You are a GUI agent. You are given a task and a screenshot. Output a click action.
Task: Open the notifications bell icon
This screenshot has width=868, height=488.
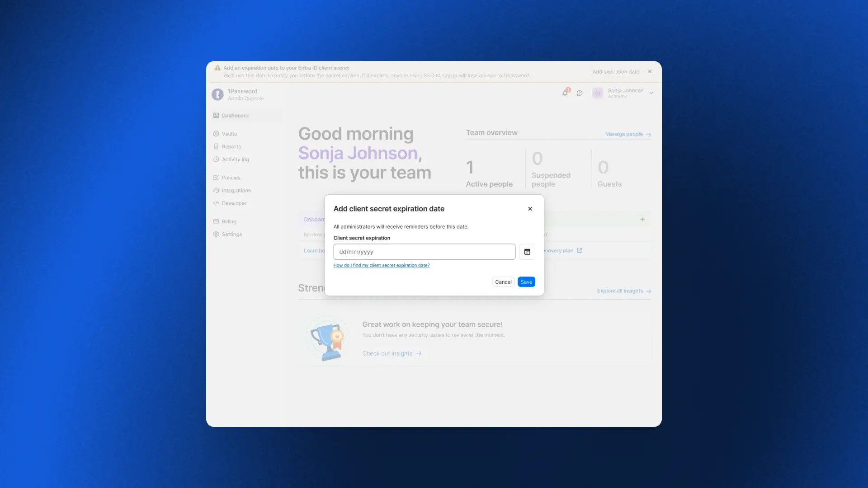(x=565, y=93)
